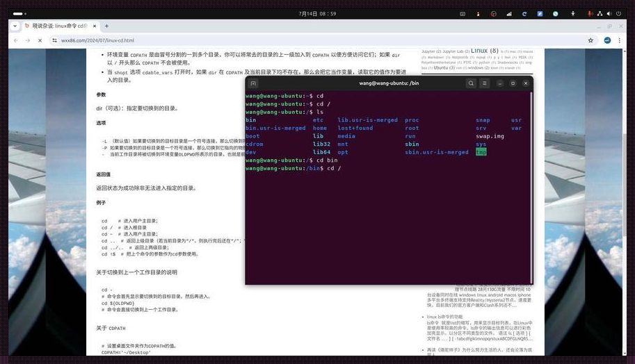Open the windows (2) tag link
This screenshot has width=635, height=364.
click(x=479, y=67)
